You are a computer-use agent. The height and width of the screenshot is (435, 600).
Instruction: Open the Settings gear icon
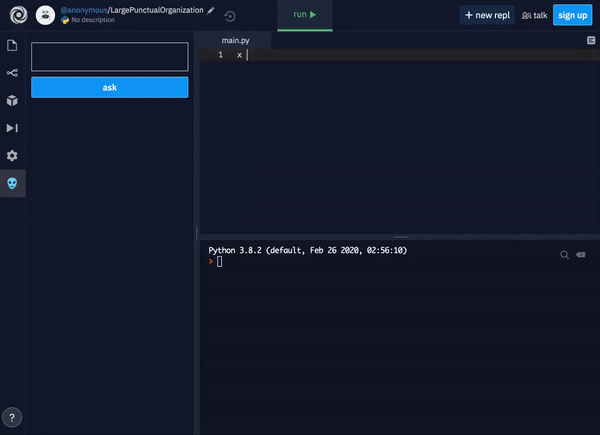tap(12, 155)
